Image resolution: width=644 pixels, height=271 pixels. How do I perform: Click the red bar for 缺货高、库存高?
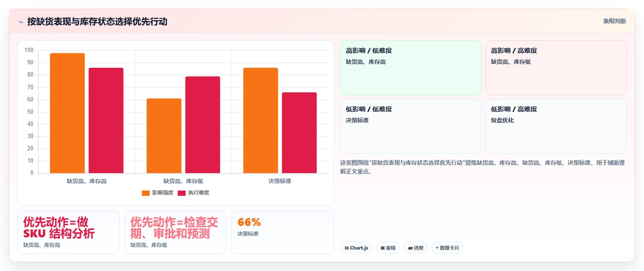(106, 121)
